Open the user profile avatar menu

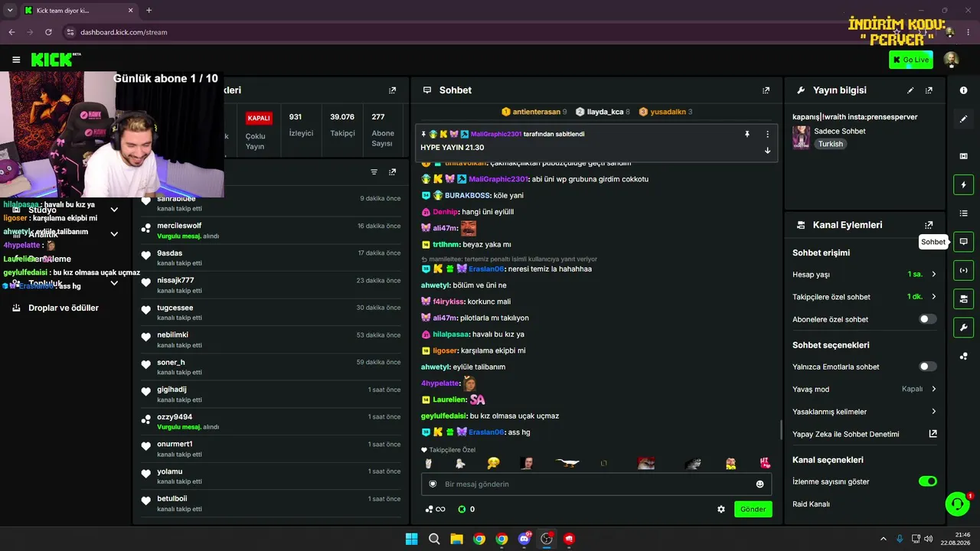951,60
